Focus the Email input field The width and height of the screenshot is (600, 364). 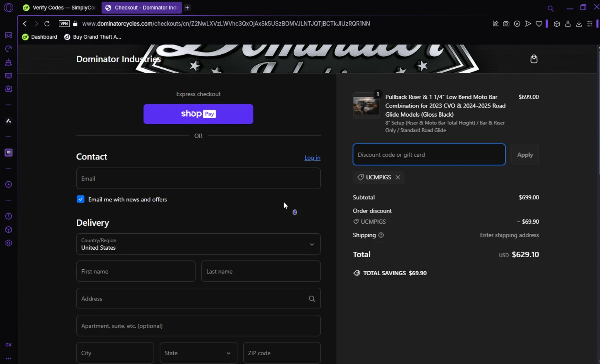click(198, 178)
